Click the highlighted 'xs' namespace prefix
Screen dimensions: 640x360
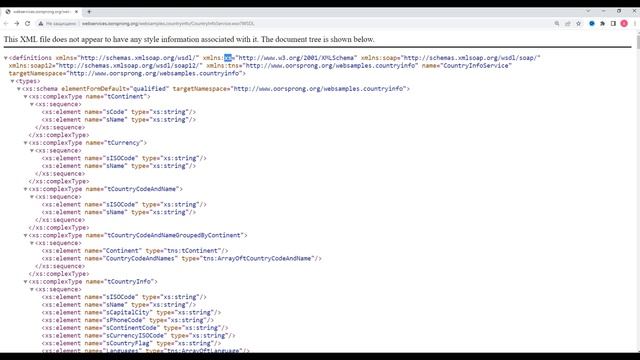[228, 58]
